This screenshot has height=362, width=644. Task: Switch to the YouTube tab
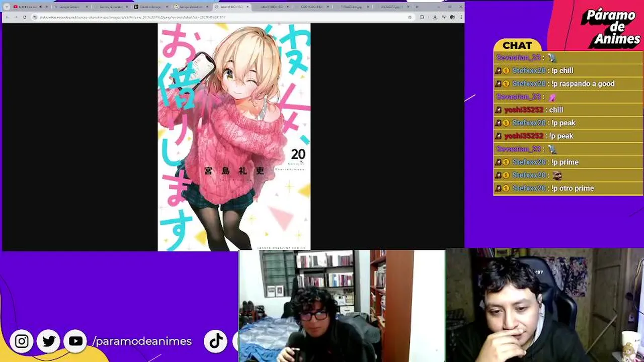30,7
